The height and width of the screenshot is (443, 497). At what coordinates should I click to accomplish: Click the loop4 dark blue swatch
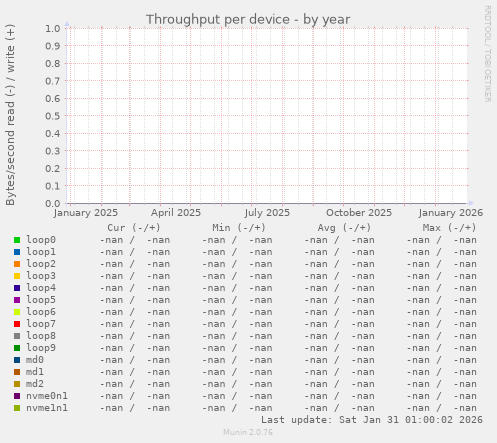[x=17, y=288]
